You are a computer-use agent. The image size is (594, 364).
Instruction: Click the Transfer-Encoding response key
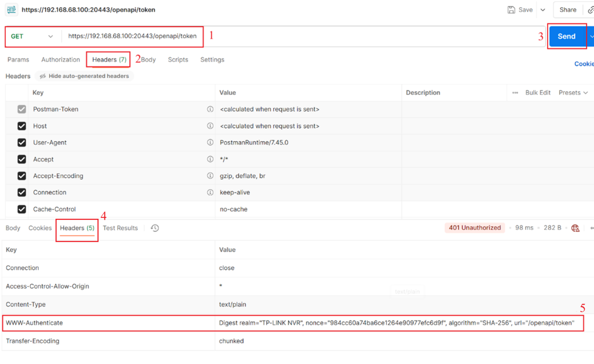[32, 341]
